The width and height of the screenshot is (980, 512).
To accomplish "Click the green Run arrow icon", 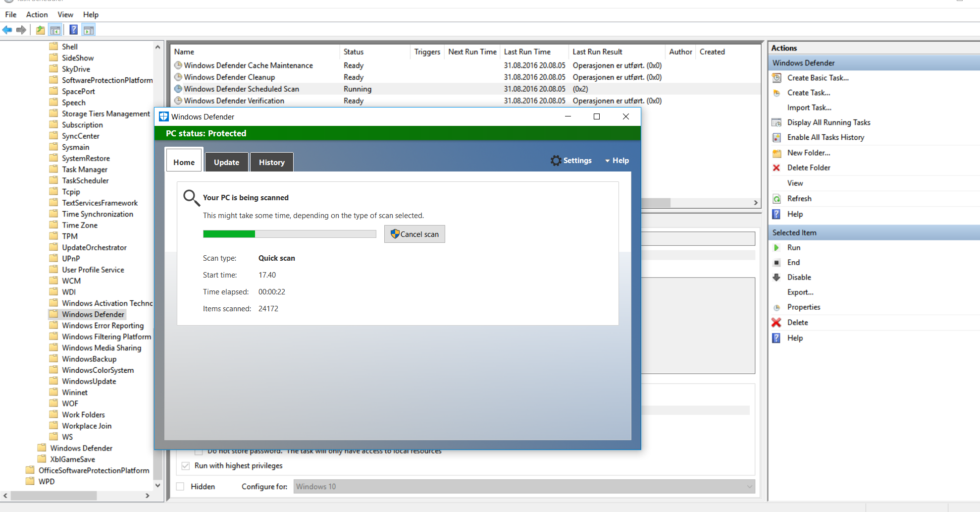I will click(777, 247).
